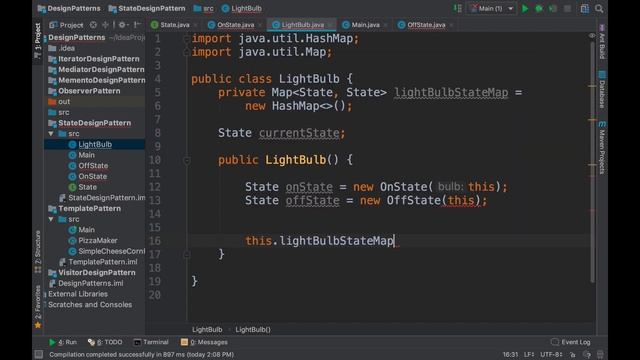Click the editor vertical scrollbar

592,161
